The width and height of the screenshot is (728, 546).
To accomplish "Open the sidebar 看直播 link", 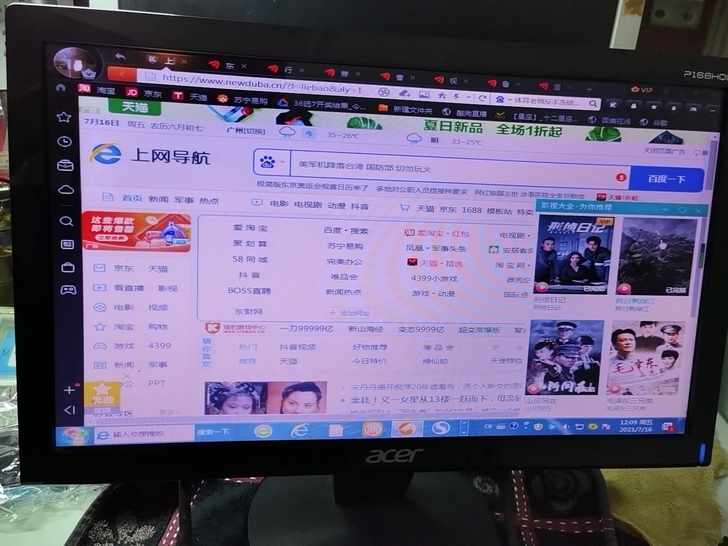I will pyautogui.click(x=129, y=288).
